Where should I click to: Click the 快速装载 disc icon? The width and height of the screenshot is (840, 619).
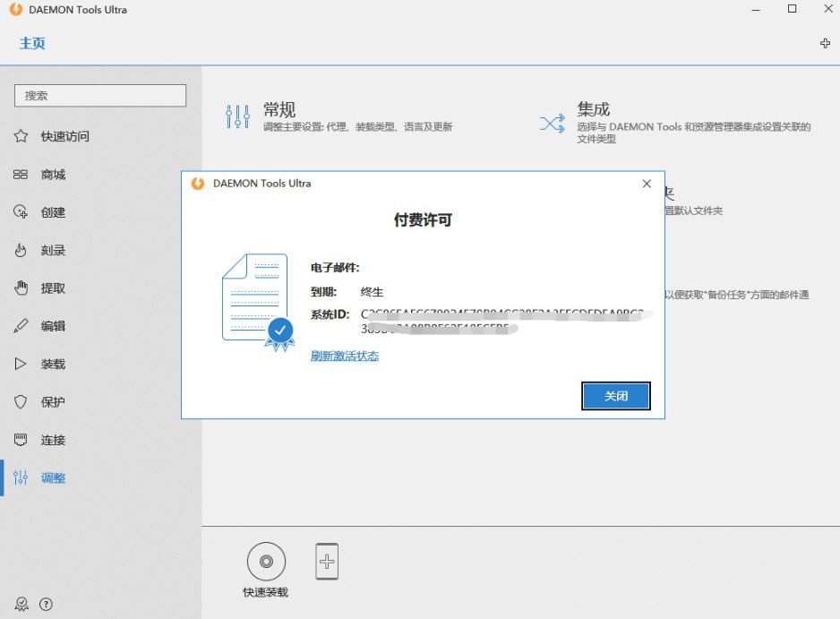[266, 561]
